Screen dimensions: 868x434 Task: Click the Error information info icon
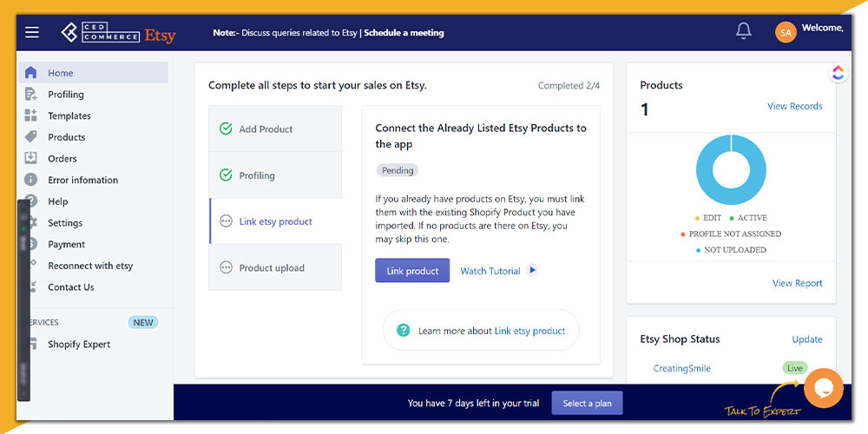click(x=31, y=180)
